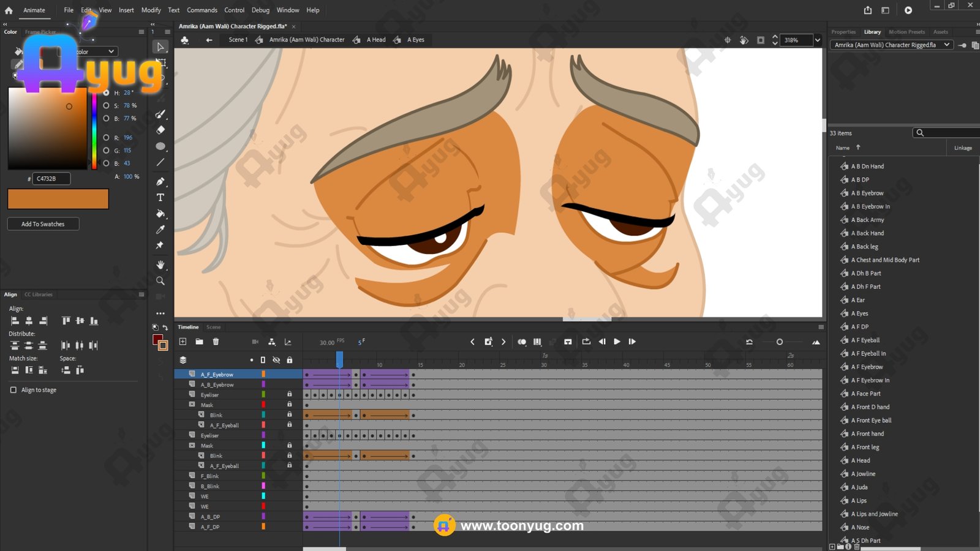Select the Eraser tool

(160, 130)
